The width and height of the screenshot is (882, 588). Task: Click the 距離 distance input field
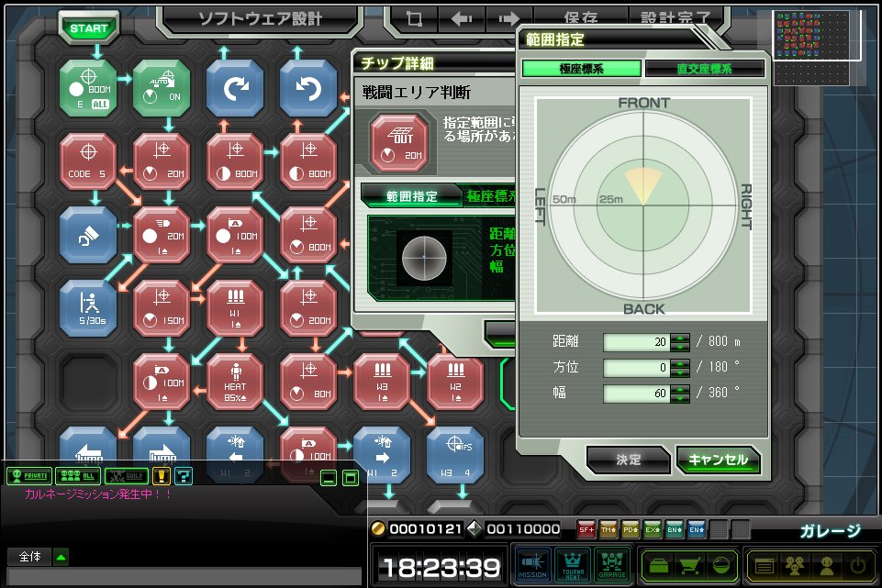pos(636,342)
